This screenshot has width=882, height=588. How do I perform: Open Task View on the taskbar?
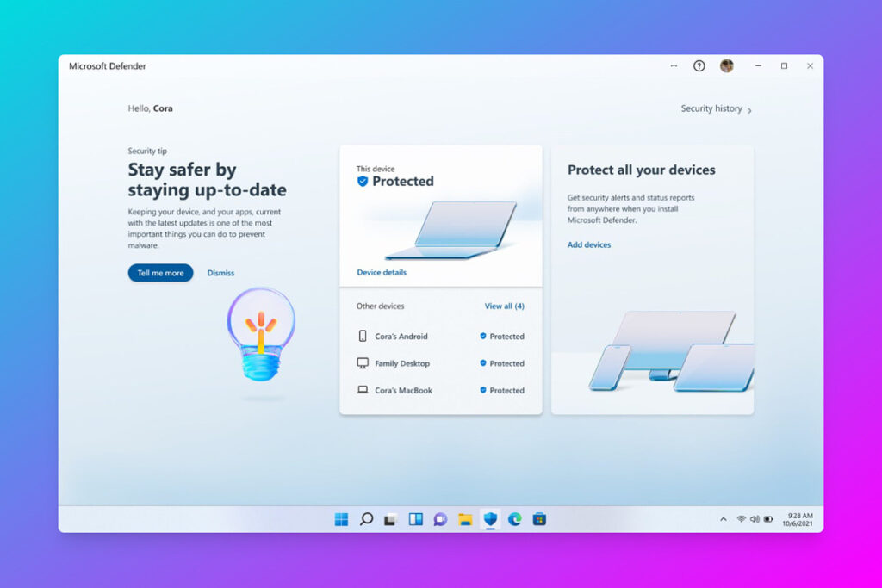391,519
